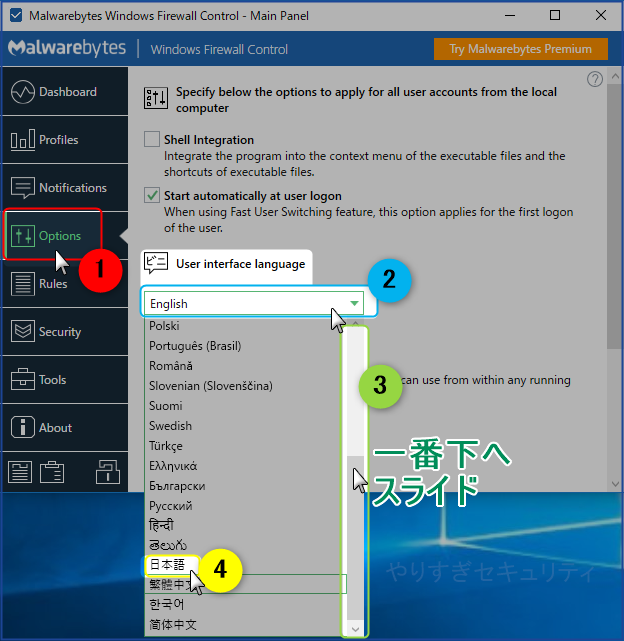Click main panel scroll-up arrow
This screenshot has width=624, height=641.
pyautogui.click(x=615, y=76)
